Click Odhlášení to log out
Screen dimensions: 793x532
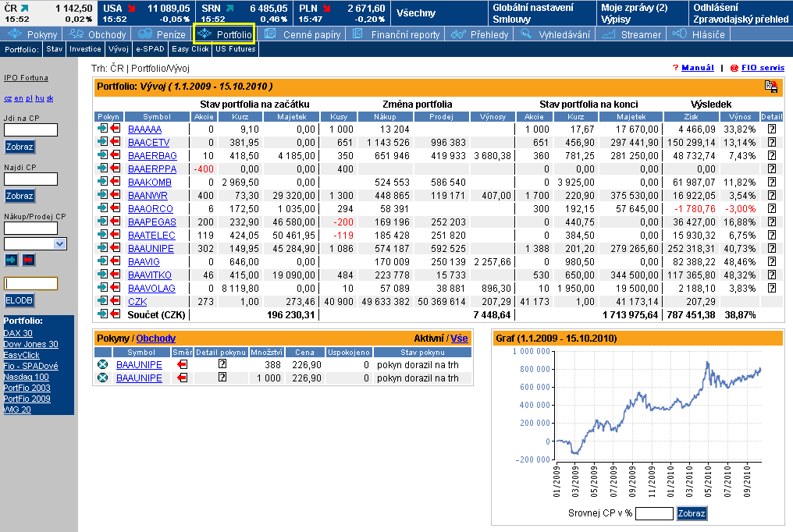click(x=716, y=8)
